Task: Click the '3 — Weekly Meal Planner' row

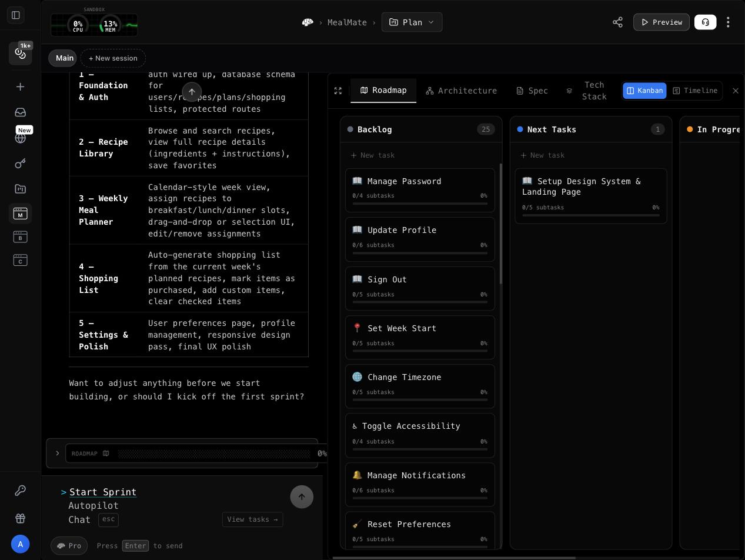Action: pyautogui.click(x=189, y=210)
